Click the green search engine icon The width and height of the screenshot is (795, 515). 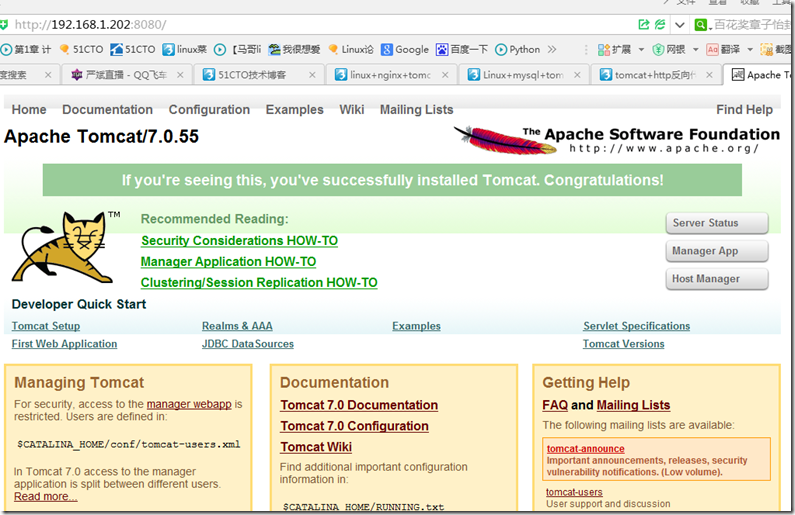(x=700, y=24)
